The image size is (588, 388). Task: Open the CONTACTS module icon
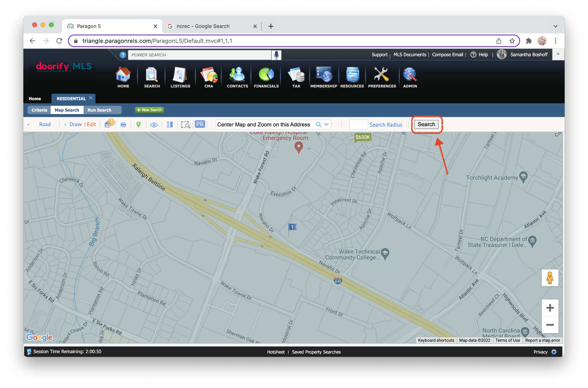(x=237, y=77)
